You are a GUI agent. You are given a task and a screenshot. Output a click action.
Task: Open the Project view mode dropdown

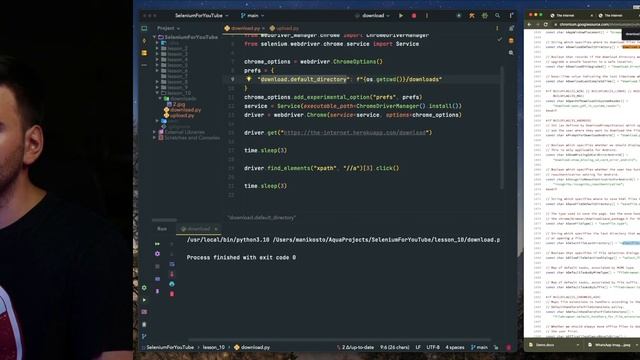click(x=168, y=28)
